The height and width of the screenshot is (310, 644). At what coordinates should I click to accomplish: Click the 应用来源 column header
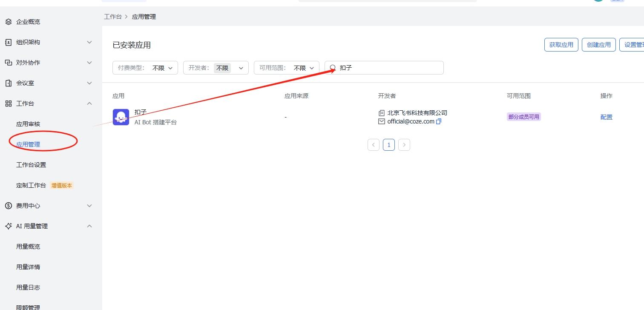click(296, 96)
